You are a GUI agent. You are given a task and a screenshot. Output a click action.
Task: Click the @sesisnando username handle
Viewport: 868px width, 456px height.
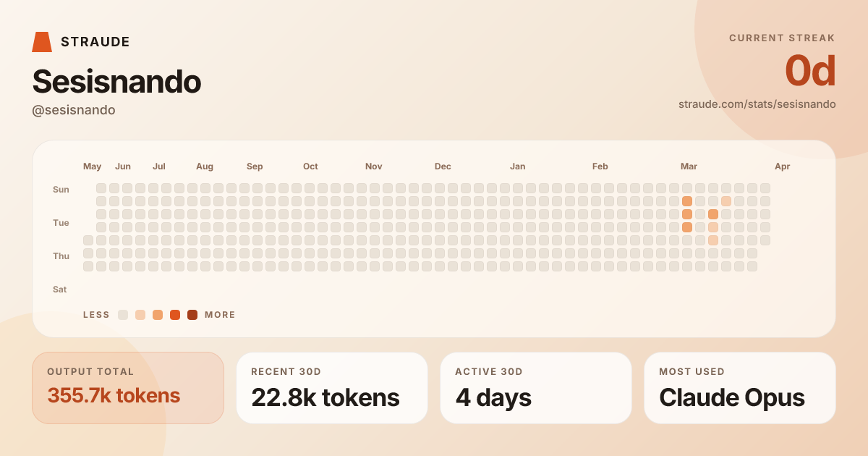coord(74,110)
